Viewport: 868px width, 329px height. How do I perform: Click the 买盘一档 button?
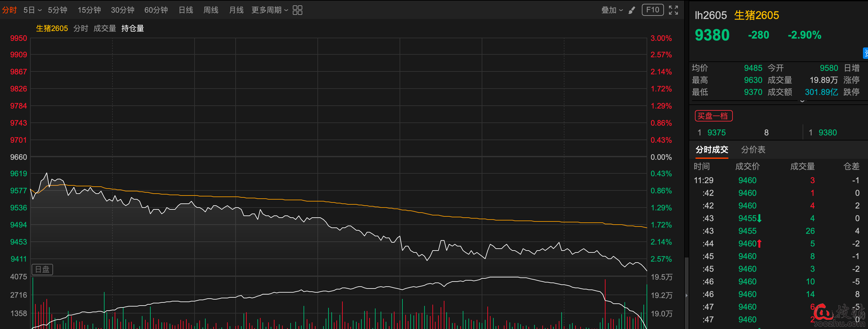(713, 116)
